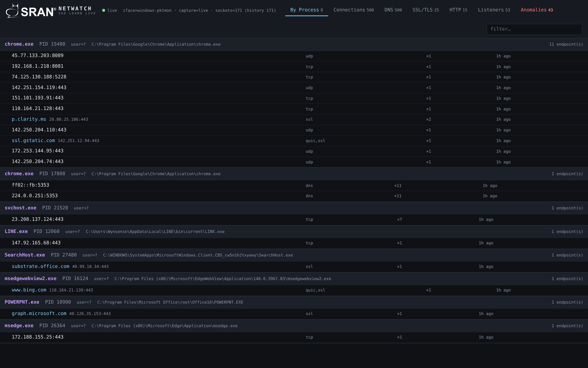Image resolution: width=588 pixels, height=368 pixels.
Task: Open the DNS tab
Action: point(393,10)
